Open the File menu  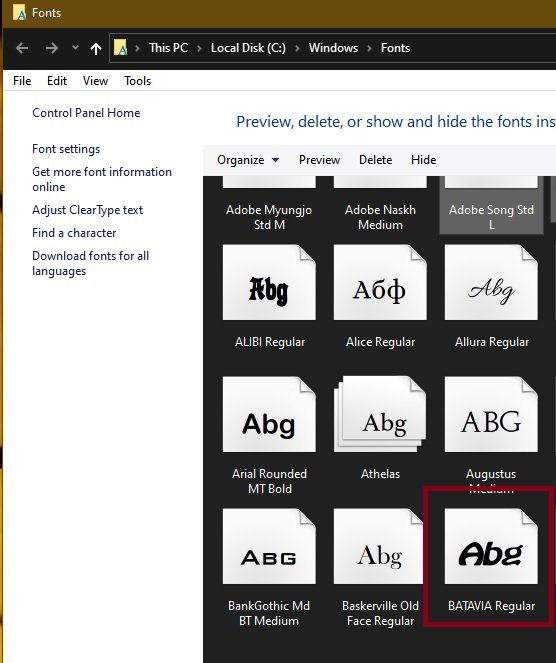22,81
